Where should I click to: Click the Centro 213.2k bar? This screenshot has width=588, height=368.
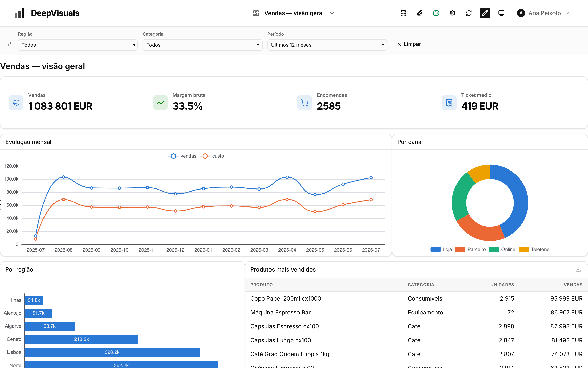tap(81, 339)
